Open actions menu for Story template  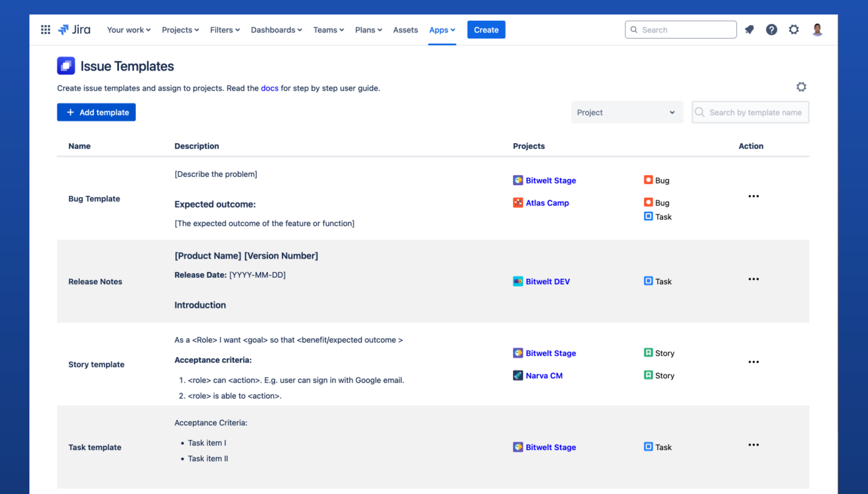click(x=753, y=362)
